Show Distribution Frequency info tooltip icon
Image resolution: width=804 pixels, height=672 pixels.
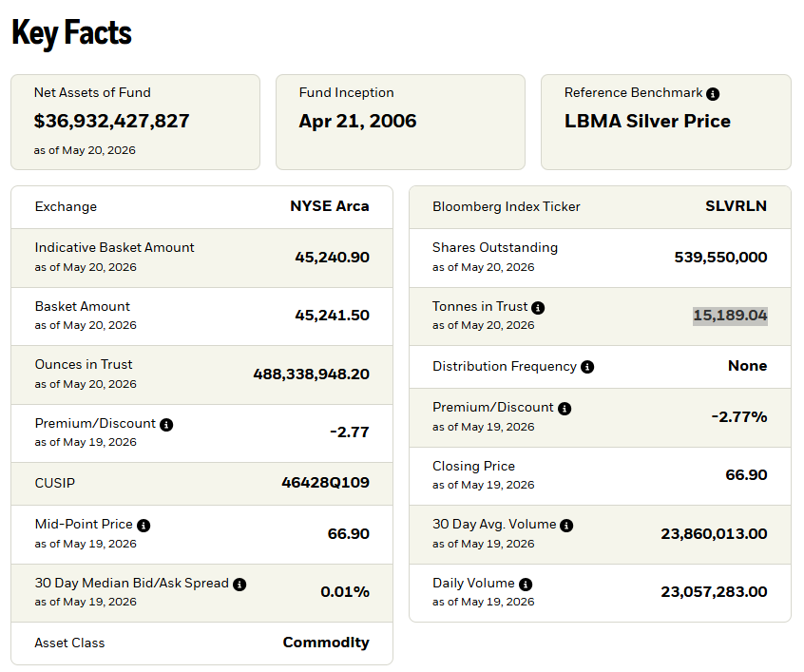coord(587,367)
